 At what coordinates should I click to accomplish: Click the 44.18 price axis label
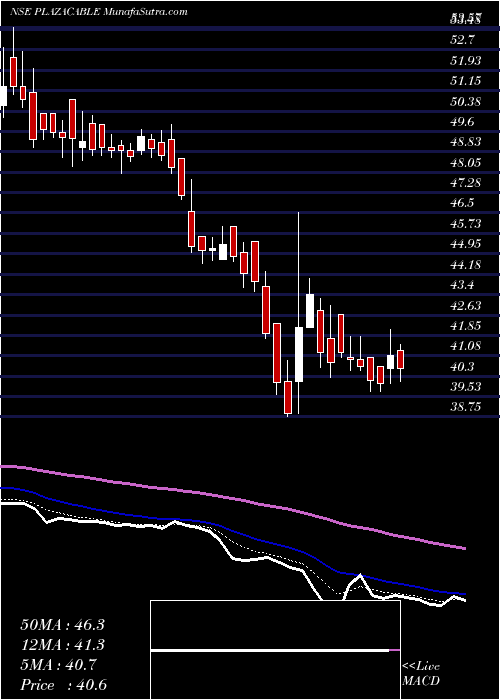466,265
